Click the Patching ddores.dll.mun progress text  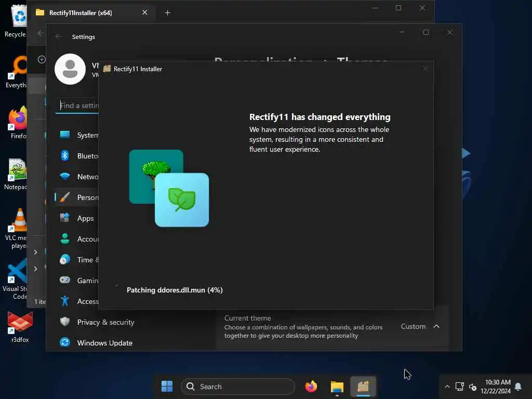(x=175, y=290)
